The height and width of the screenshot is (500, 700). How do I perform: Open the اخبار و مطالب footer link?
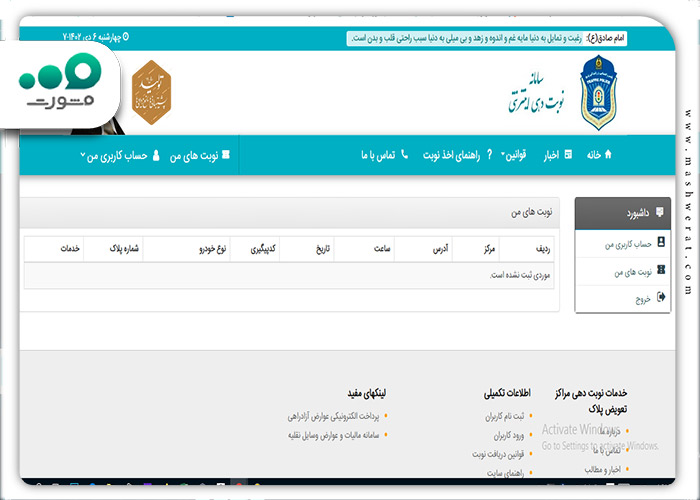[602, 470]
